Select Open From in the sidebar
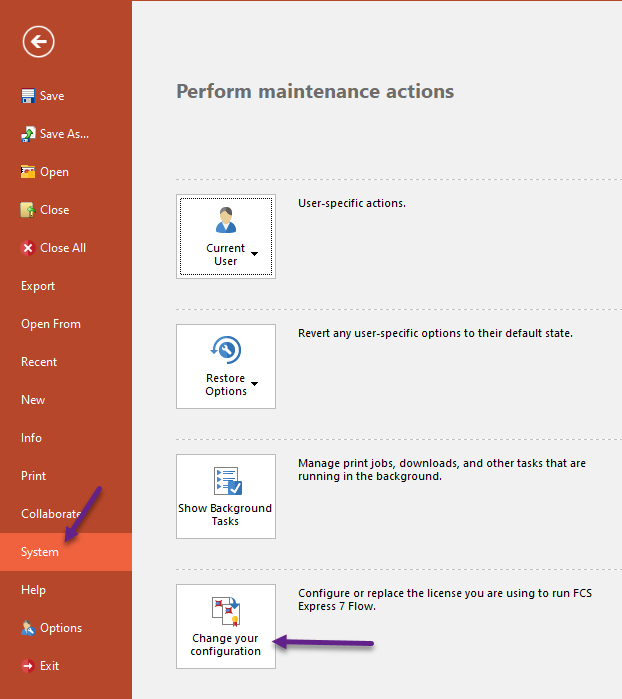This screenshot has height=699, width=622. pyautogui.click(x=51, y=324)
